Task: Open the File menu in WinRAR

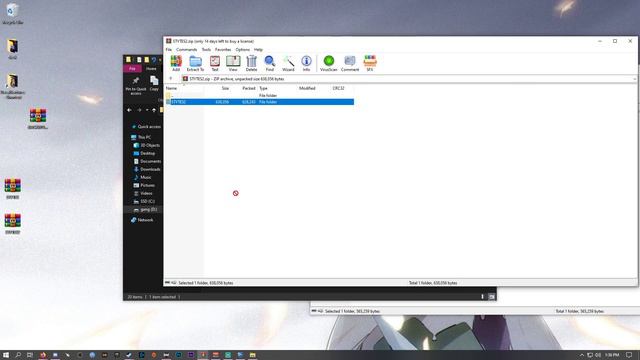Action: coord(169,49)
